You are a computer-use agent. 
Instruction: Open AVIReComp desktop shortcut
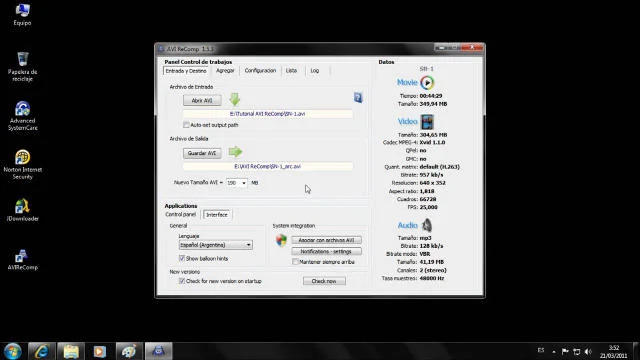22,260
